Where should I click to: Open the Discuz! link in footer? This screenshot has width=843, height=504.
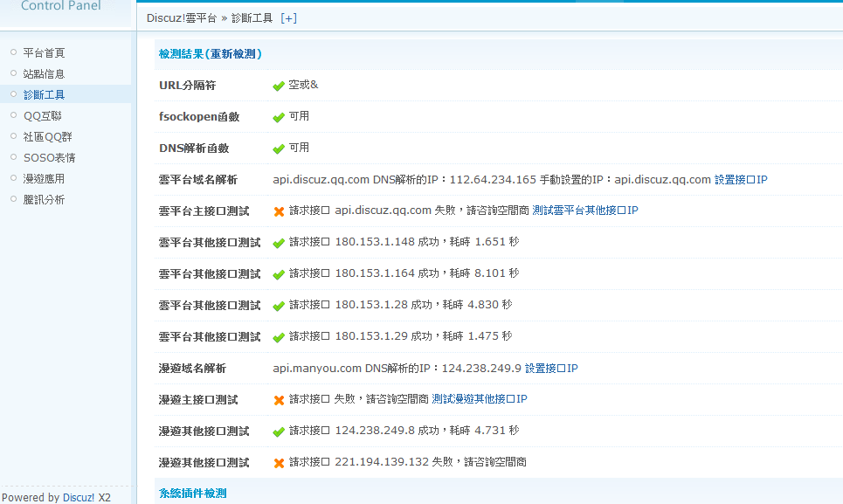click(79, 498)
